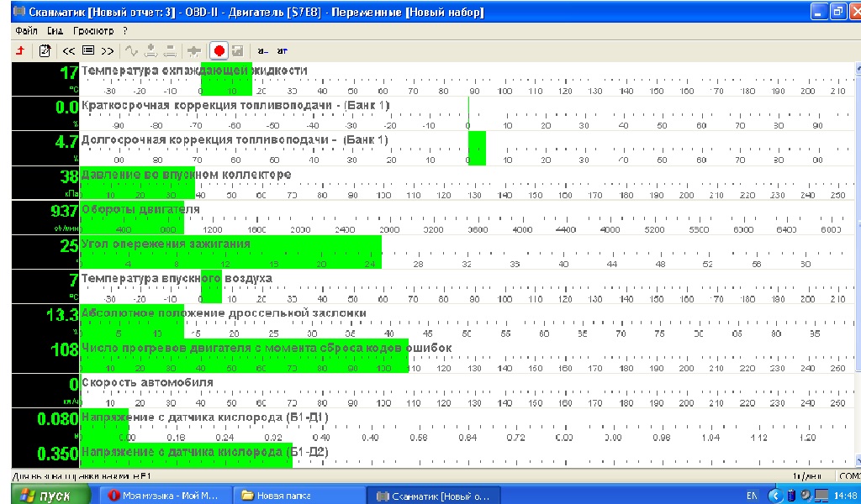Select Краткосрочная коррекция топливоподачи row
The image size is (861, 504).
click(433, 113)
